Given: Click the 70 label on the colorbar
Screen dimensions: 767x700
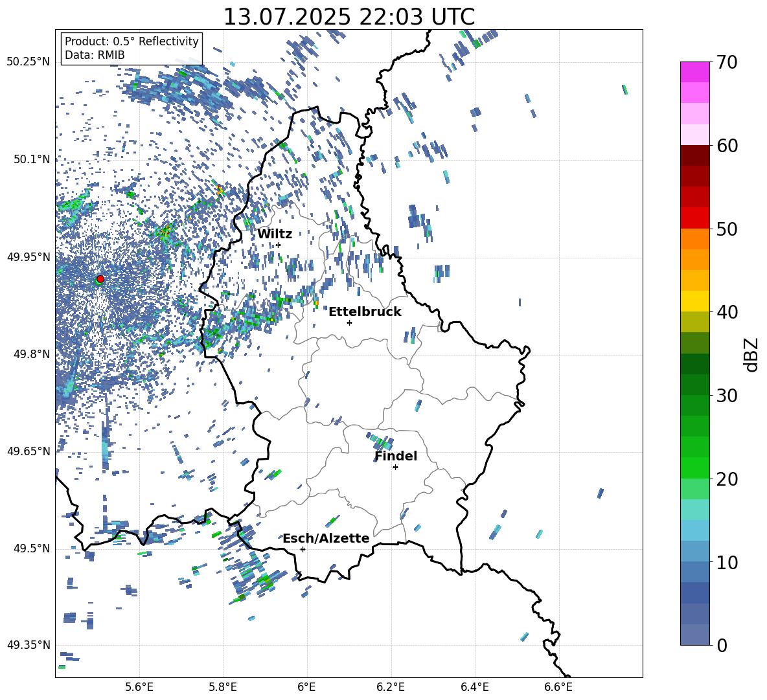Looking at the screenshot, I should click(727, 62).
